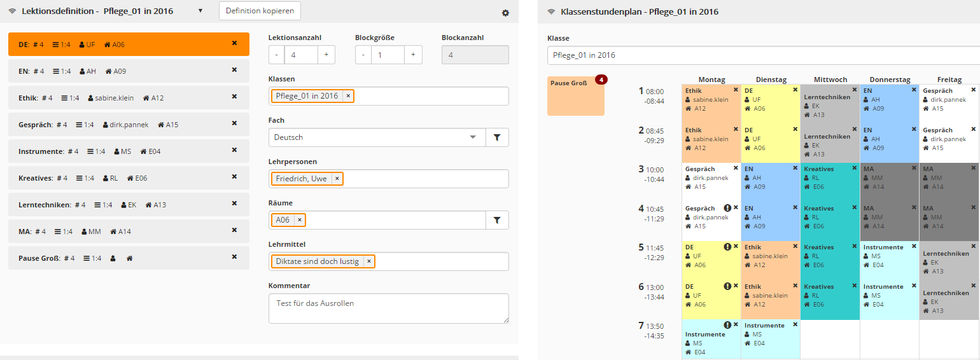Screen dimensions: 980x360
Task: Remove the Friedrich, Uwe teacher tag
Action: (x=337, y=179)
